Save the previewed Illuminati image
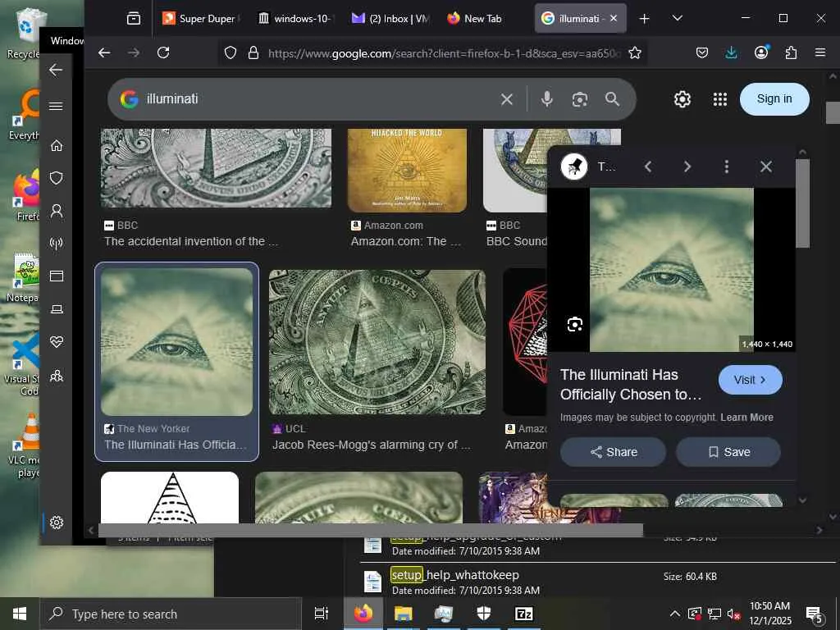840x630 pixels. [x=728, y=452]
